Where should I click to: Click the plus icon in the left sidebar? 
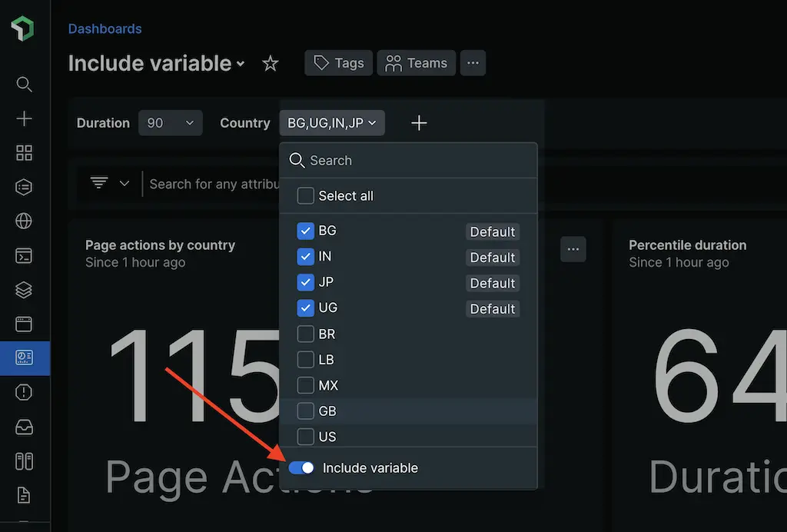(24, 118)
